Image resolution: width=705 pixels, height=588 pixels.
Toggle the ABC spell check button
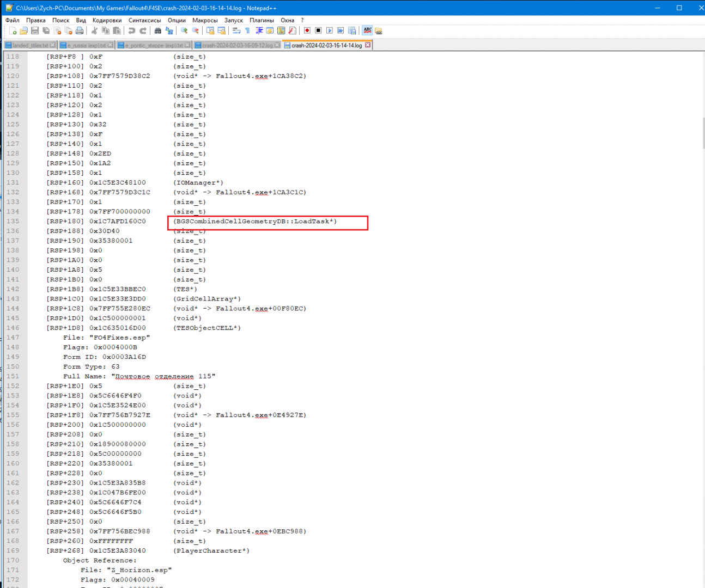367,31
